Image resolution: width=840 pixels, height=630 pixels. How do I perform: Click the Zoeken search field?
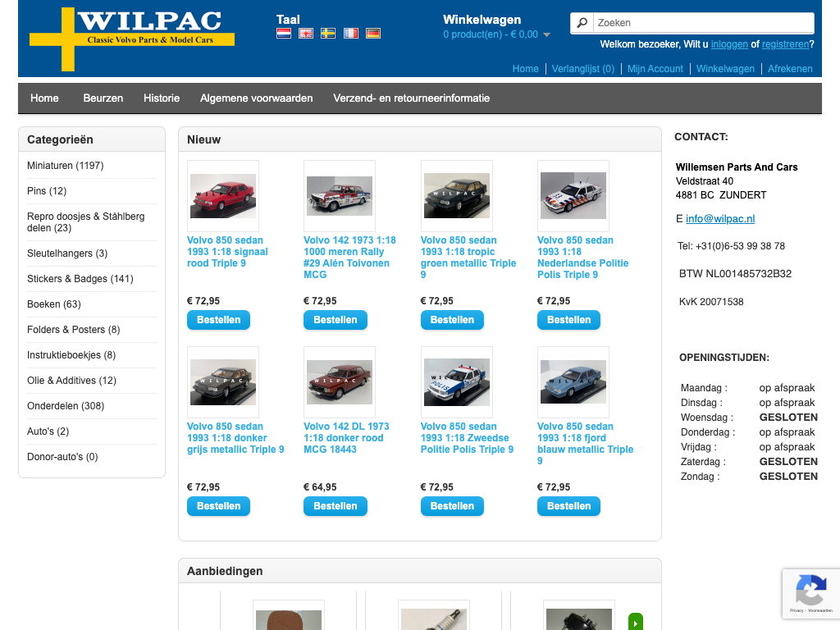coord(701,23)
